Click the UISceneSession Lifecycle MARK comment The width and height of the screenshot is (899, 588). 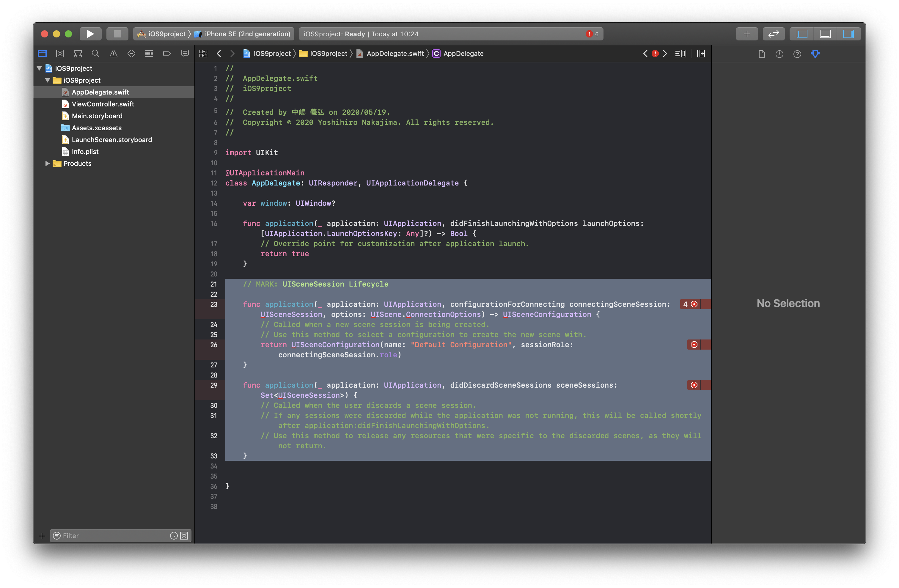tap(316, 284)
